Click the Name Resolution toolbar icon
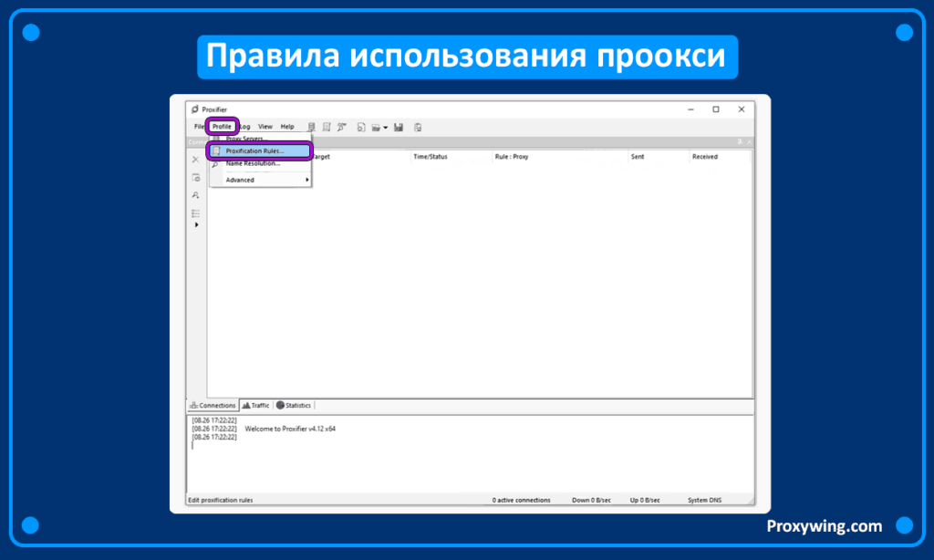 (342, 127)
